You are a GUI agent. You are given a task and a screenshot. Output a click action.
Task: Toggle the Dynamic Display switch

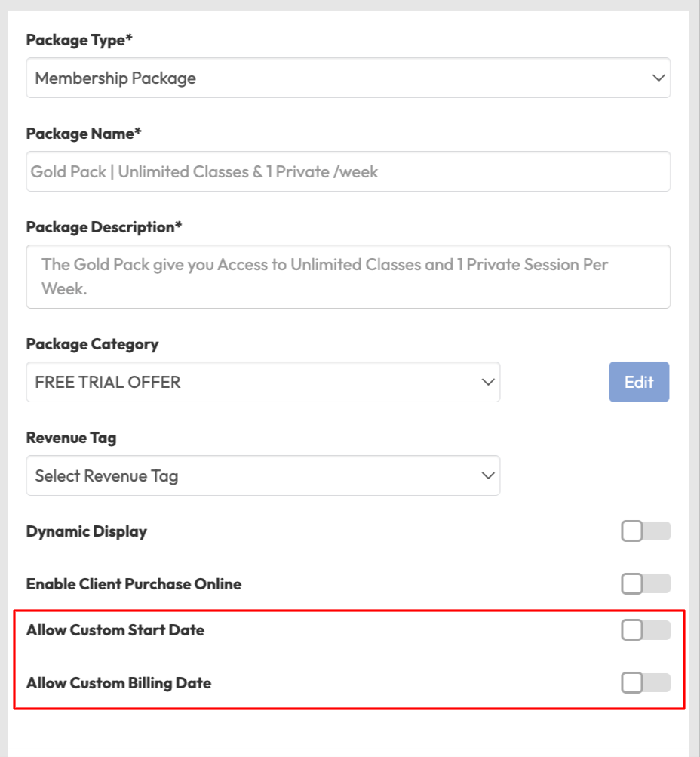click(645, 531)
